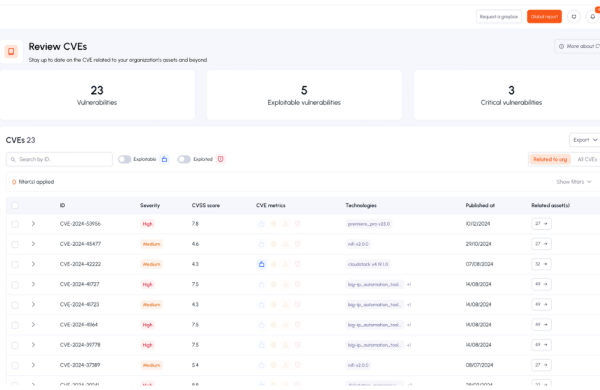Expand the CVE-2024-39778 row details
Screen dimensions: 600x390
coord(33,345)
